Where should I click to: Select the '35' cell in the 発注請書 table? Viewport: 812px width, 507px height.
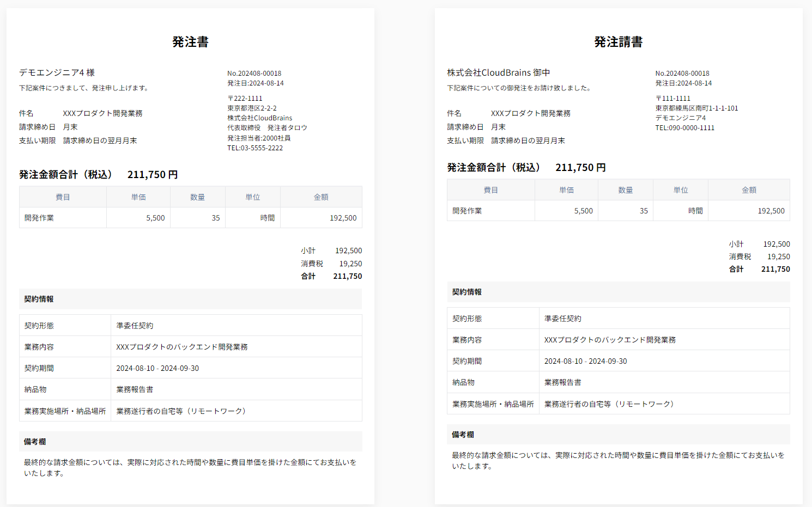click(626, 211)
